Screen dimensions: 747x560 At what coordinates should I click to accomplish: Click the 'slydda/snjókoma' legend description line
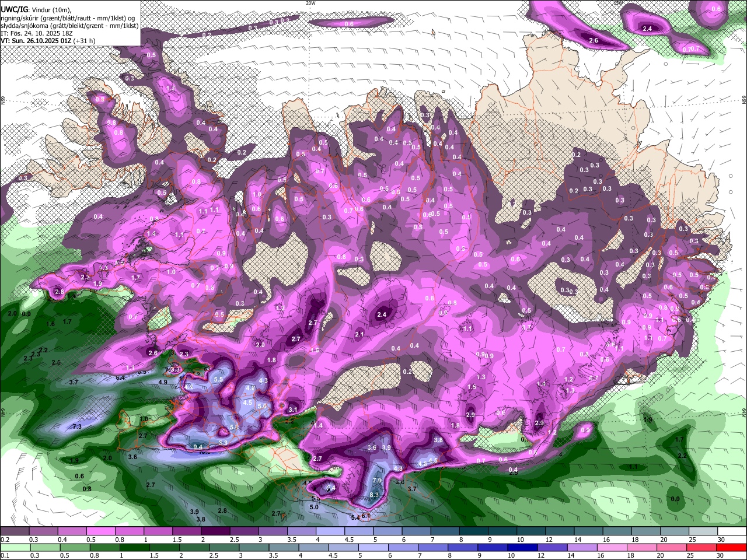pos(69,25)
